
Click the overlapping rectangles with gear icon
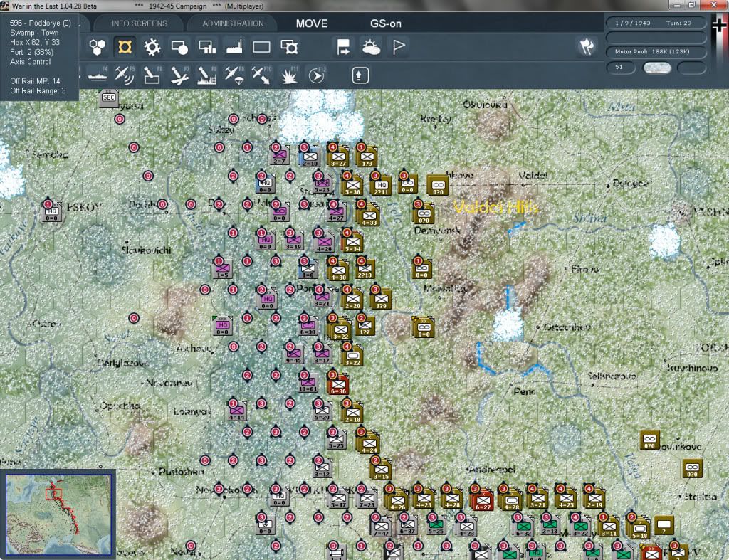tap(289, 47)
